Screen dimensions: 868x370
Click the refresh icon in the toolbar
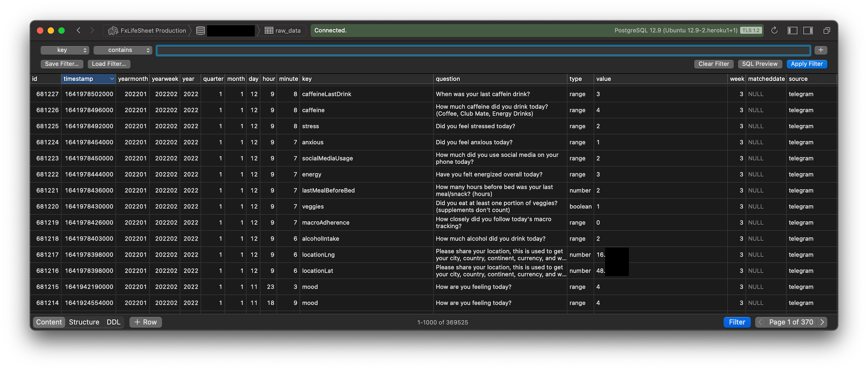774,30
